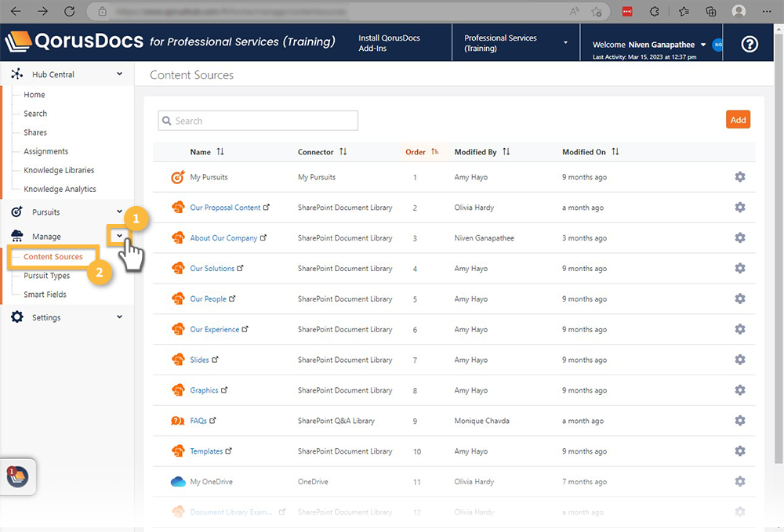Screen dimensions: 784x532
Task: Open Our Solutions link
Action: pyautogui.click(x=212, y=268)
